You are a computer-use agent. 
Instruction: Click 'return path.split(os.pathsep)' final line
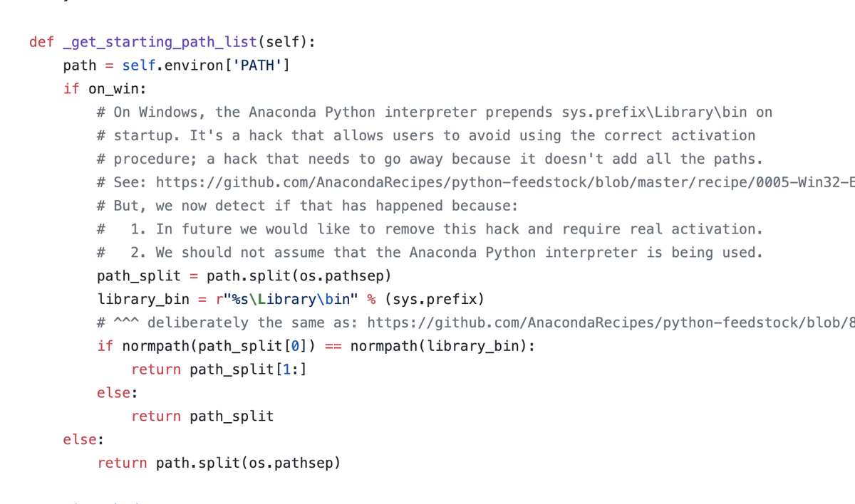(219, 463)
